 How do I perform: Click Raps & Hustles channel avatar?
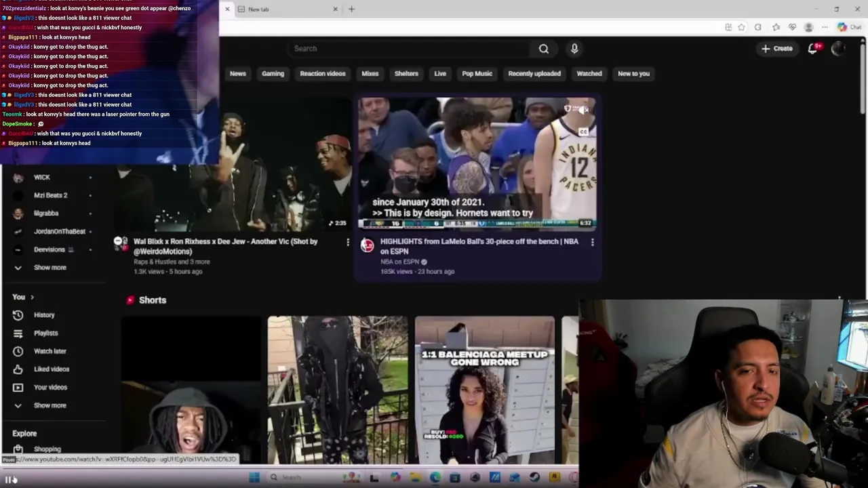[121, 242]
